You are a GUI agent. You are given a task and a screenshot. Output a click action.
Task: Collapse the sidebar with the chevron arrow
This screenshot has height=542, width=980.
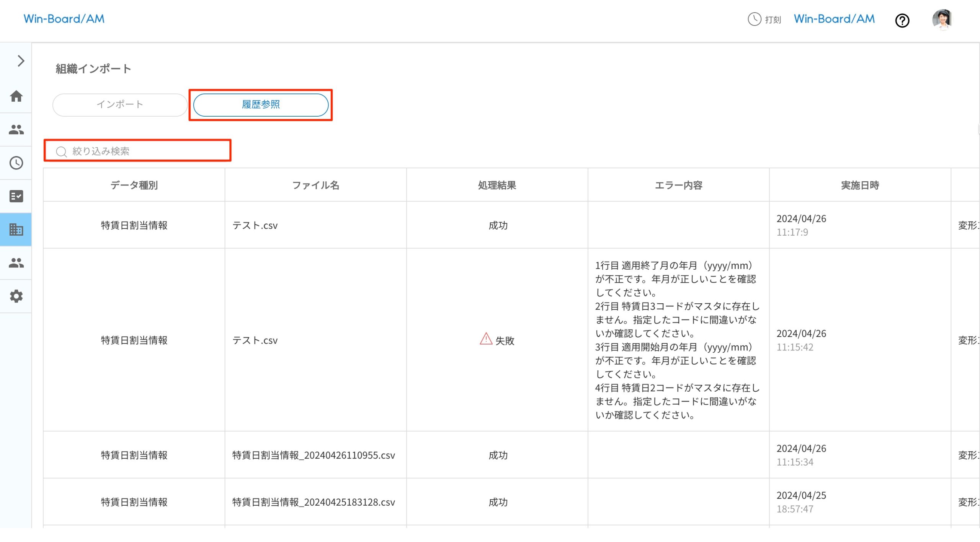pyautogui.click(x=20, y=61)
